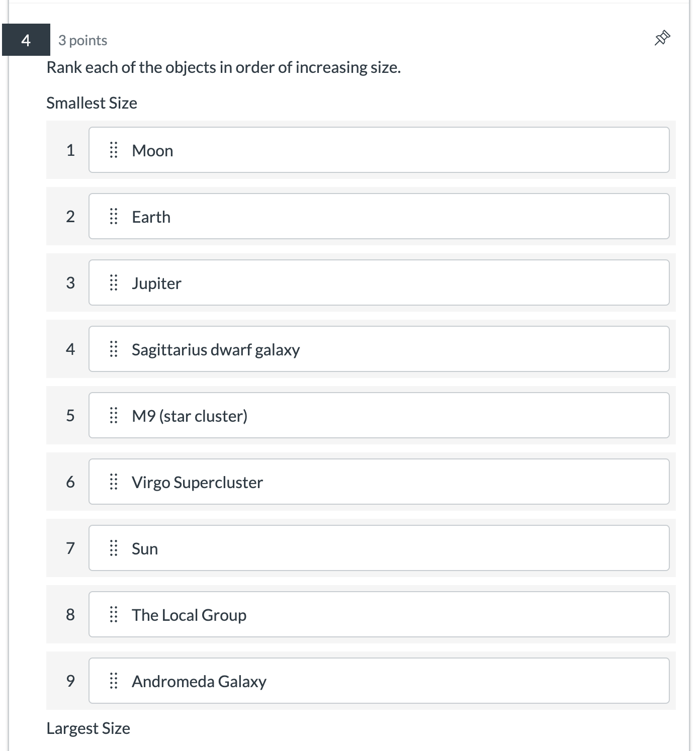Image resolution: width=700 pixels, height=751 pixels.
Task: Click the drag handle next to Sun
Action: [x=113, y=548]
